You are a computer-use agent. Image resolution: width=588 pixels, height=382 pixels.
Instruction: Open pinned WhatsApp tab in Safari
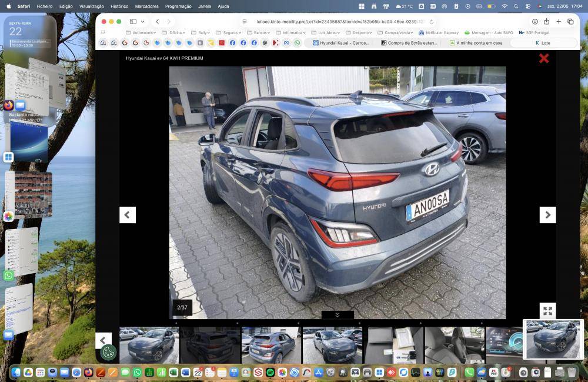[x=297, y=43]
